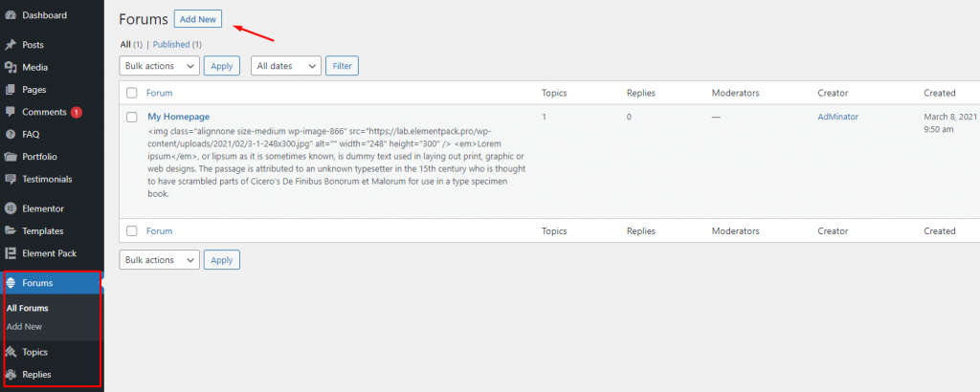Click the Filter button
The image size is (980, 392).
click(x=342, y=66)
